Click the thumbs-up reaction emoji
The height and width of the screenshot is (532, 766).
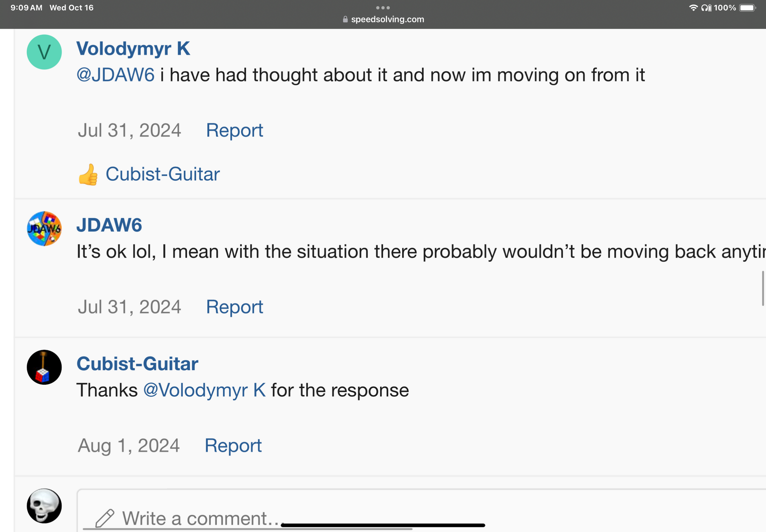[x=88, y=175]
